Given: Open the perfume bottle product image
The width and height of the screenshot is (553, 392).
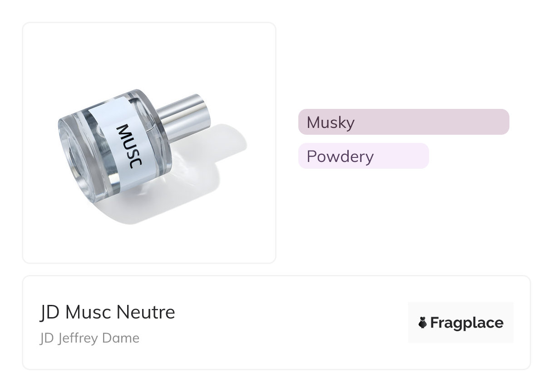Looking at the screenshot, I should pos(149,142).
